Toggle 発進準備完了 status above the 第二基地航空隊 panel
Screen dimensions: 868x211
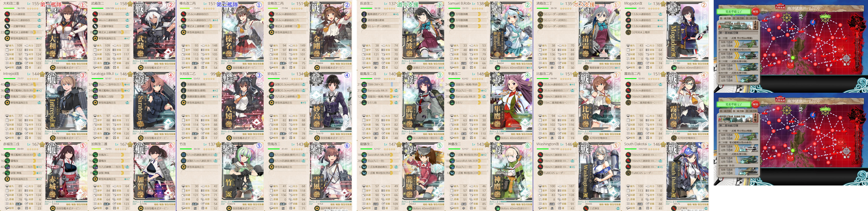[734, 104]
